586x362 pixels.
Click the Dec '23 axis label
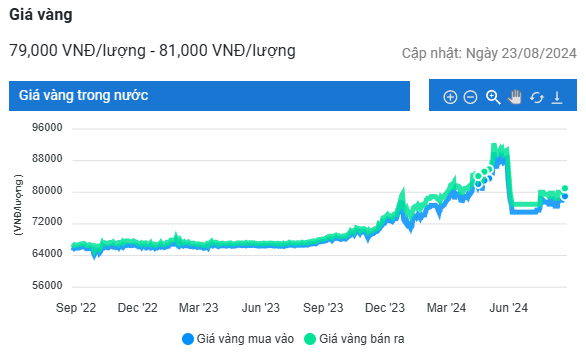[385, 308]
